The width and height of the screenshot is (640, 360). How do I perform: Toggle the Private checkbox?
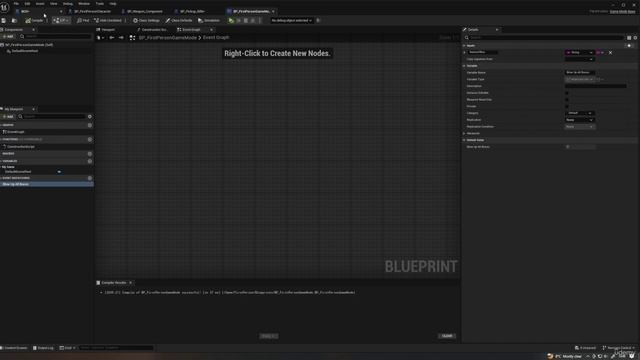click(567, 107)
